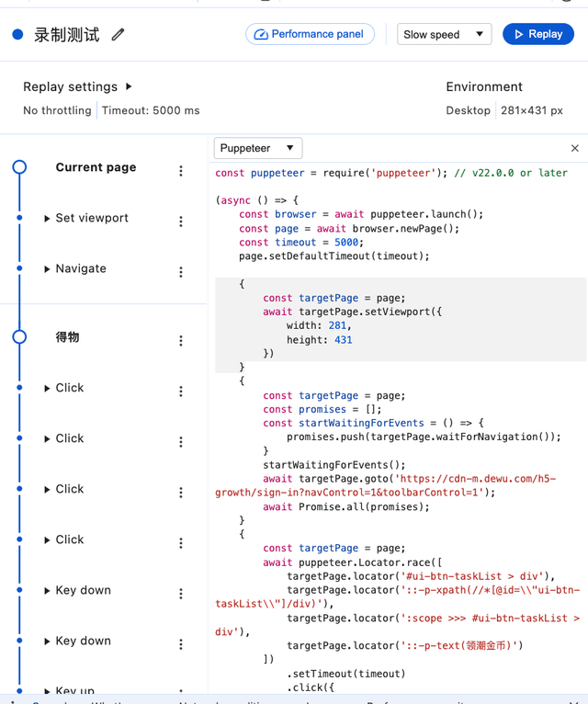Open three-dot menu for first Key down step
Image resolution: width=588 pixels, height=704 pixels.
click(x=181, y=594)
